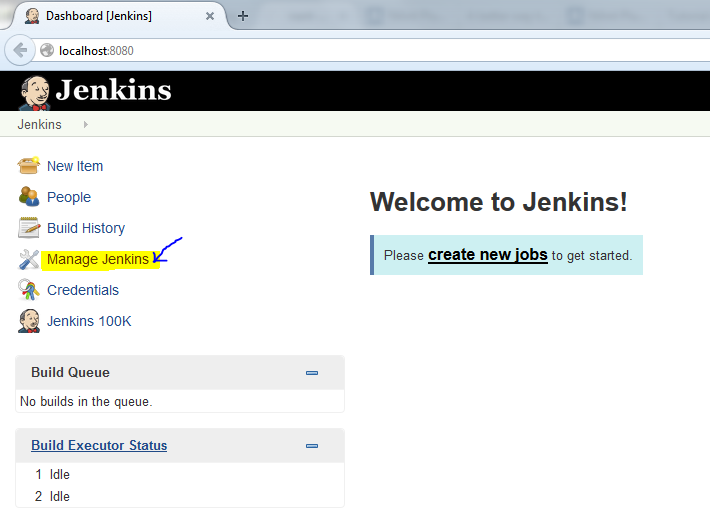The width and height of the screenshot is (710, 520).
Task: Open a new browser tab with plus
Action: tap(243, 16)
